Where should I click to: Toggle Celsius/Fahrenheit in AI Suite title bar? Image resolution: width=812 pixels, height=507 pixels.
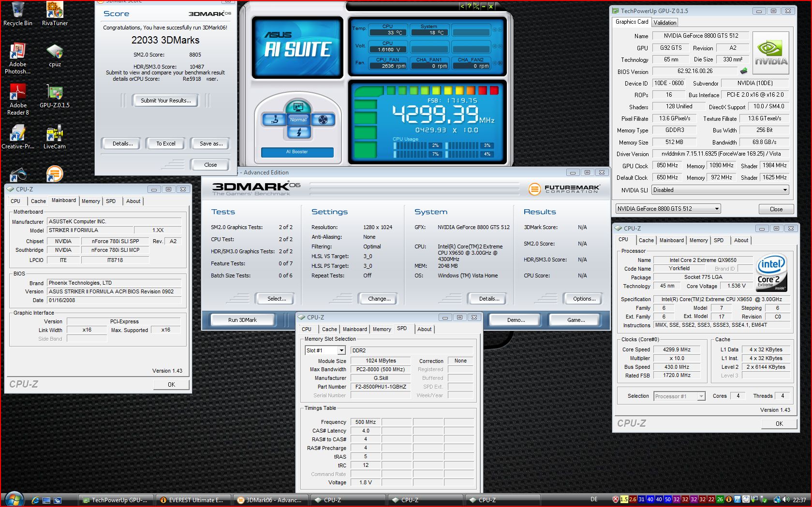click(x=476, y=6)
